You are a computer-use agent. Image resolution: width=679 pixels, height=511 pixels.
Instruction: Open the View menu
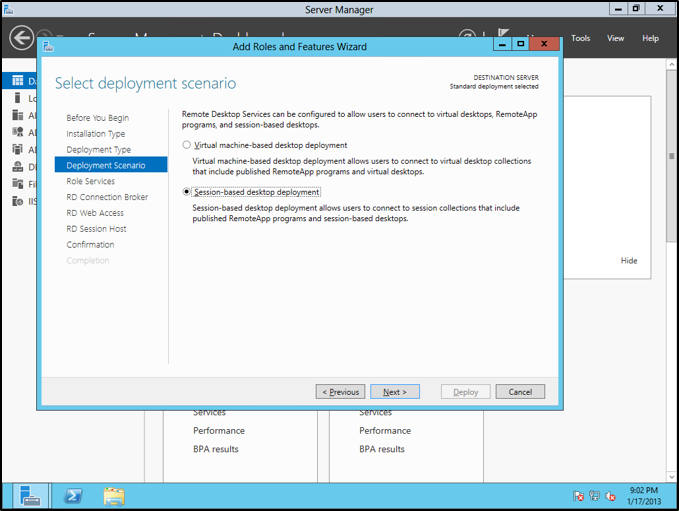click(x=616, y=39)
